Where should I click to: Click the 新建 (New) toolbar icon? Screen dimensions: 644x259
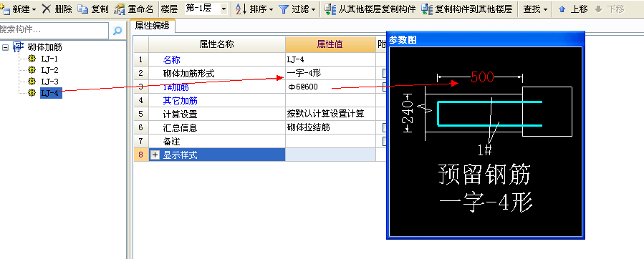point(5,9)
